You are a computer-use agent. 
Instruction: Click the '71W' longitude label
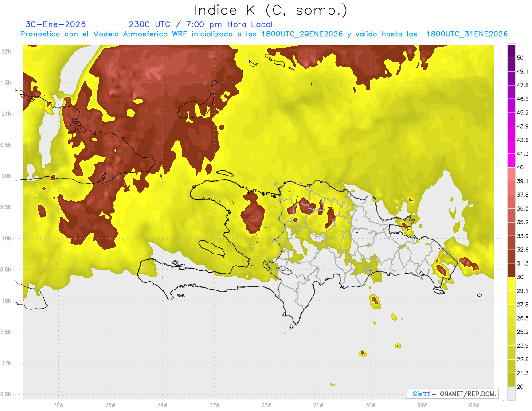[x=318, y=405]
